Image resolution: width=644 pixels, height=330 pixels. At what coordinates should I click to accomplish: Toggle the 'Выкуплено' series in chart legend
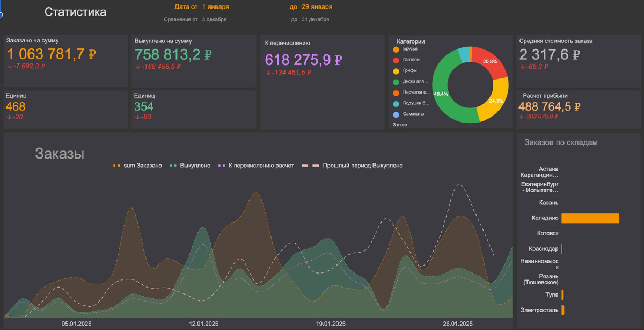tap(191, 166)
